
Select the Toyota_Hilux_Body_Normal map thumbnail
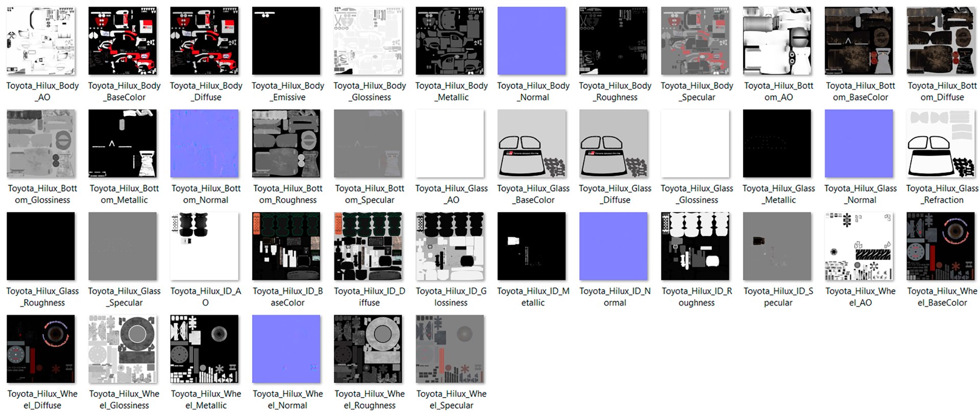(532, 41)
